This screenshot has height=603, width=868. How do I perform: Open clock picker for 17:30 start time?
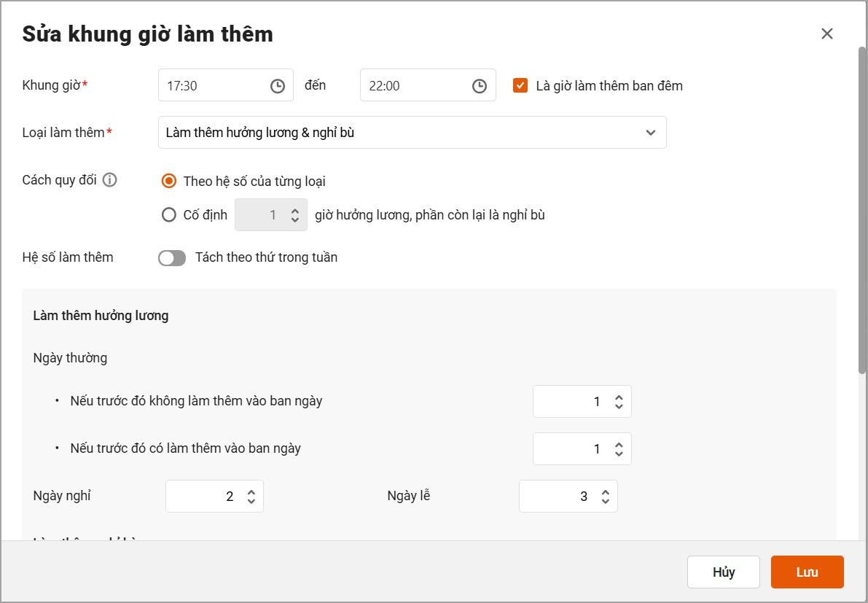278,86
